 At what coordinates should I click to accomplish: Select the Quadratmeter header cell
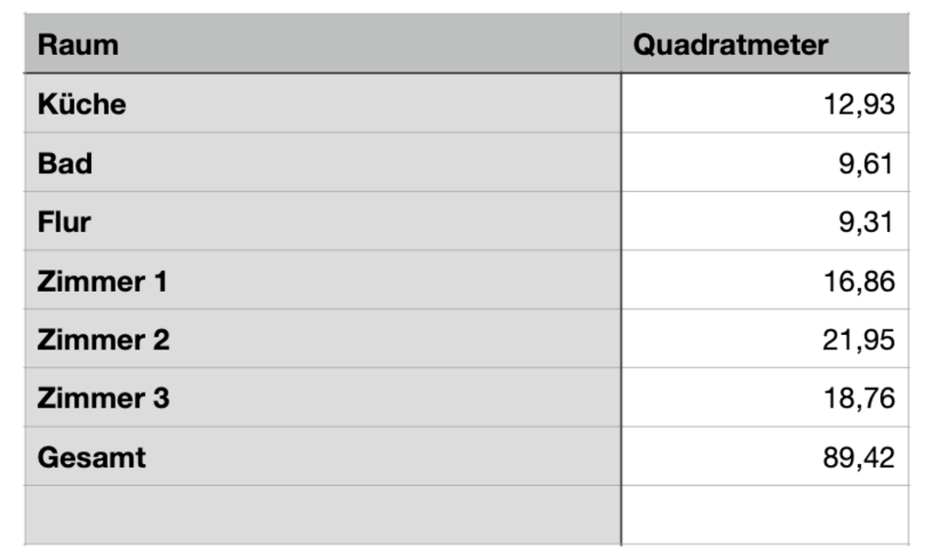point(730,45)
